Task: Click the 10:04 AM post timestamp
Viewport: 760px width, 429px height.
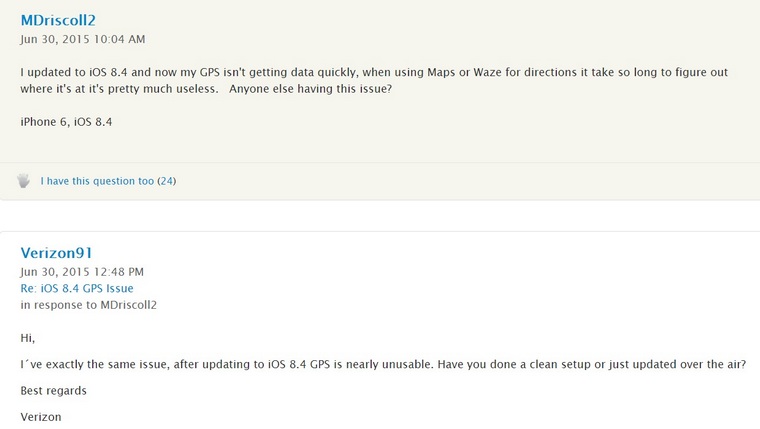Action: [x=83, y=39]
